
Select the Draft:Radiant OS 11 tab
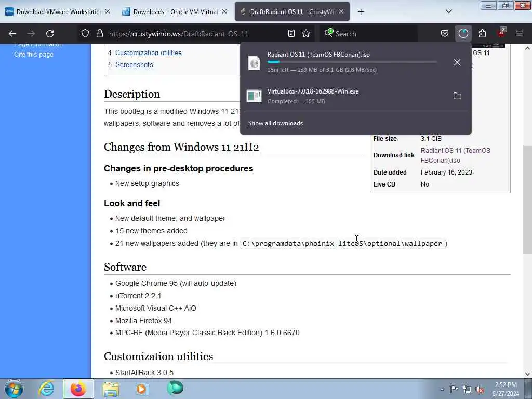pyautogui.click(x=292, y=12)
